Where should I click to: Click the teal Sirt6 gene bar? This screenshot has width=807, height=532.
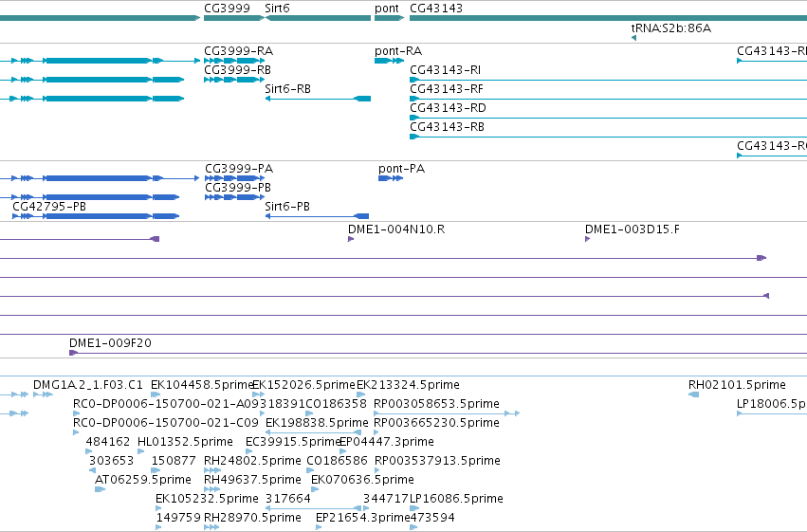pos(318,19)
